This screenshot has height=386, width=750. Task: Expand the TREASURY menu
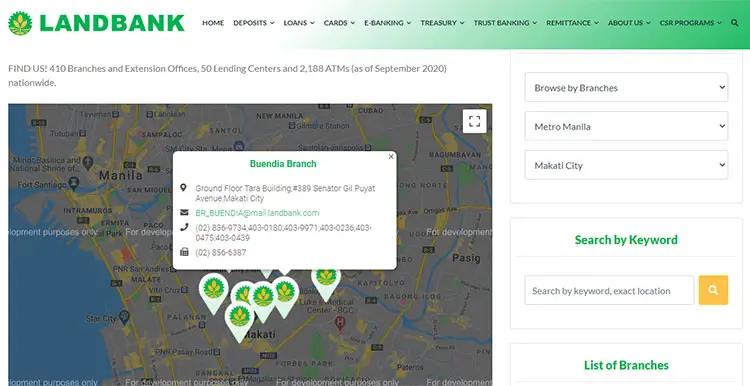442,23
